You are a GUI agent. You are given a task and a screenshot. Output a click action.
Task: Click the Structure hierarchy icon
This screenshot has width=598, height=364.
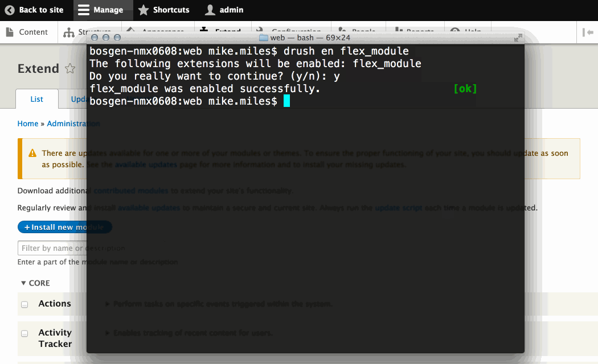69,33
